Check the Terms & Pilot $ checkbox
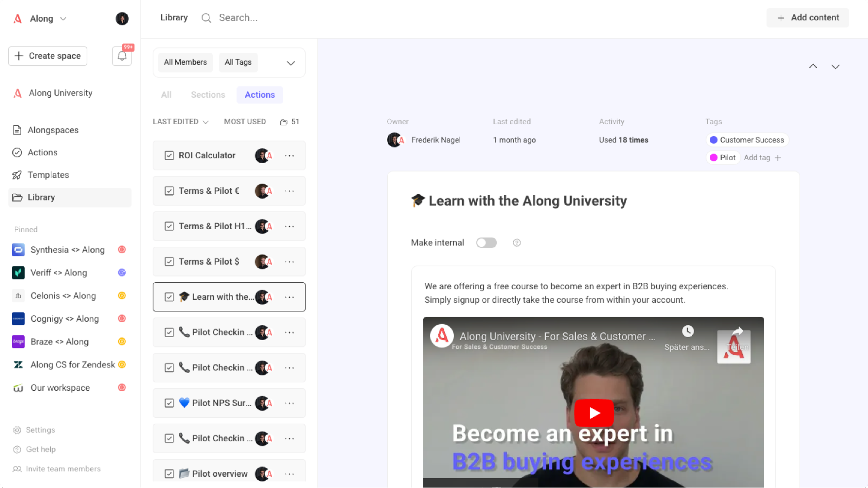The image size is (868, 488). click(169, 262)
